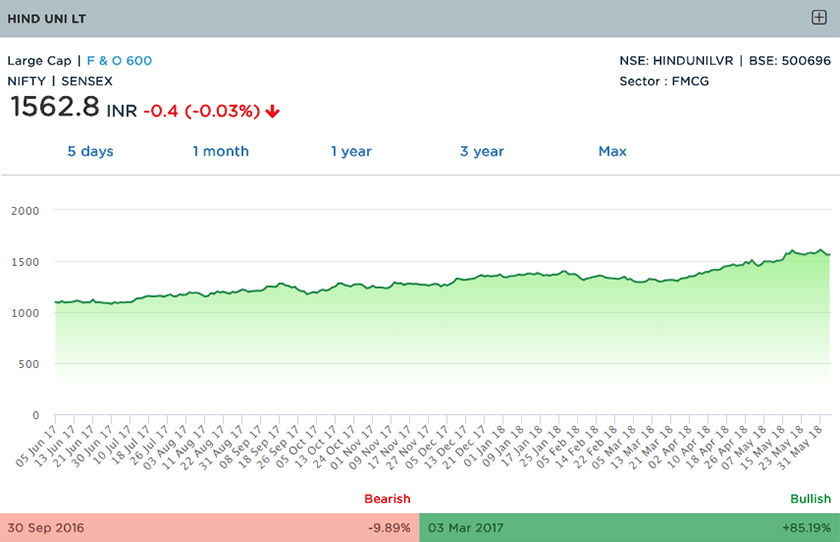Select the 5 days range tab

90,151
